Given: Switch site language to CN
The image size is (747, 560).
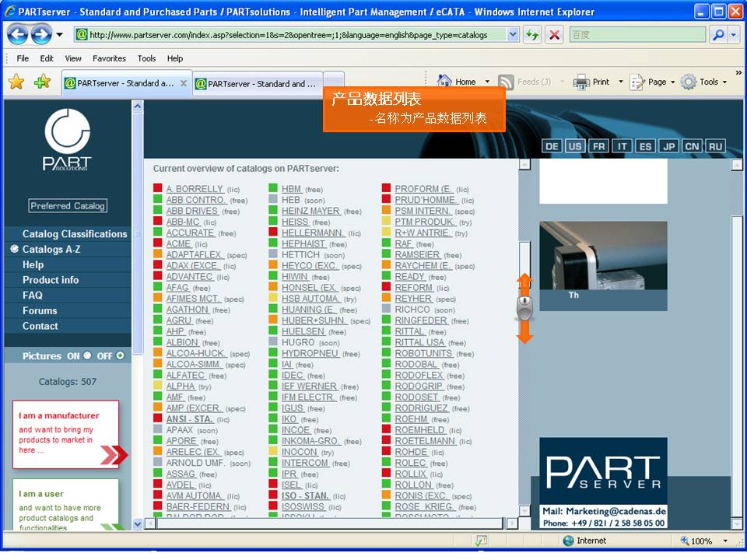Looking at the screenshot, I should 693,146.
